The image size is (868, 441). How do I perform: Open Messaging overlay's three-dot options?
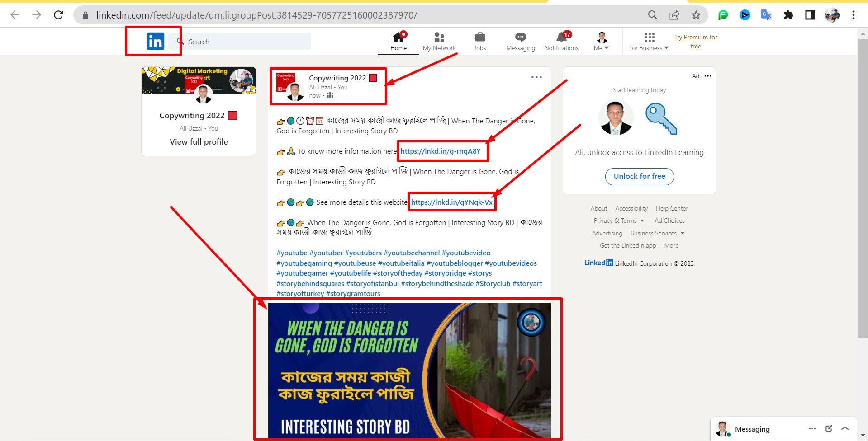click(812, 428)
